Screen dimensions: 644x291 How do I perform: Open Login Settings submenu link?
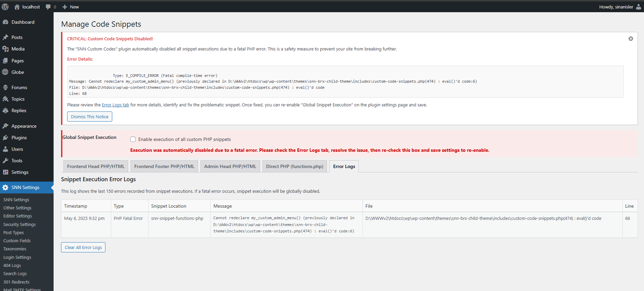coord(17,257)
